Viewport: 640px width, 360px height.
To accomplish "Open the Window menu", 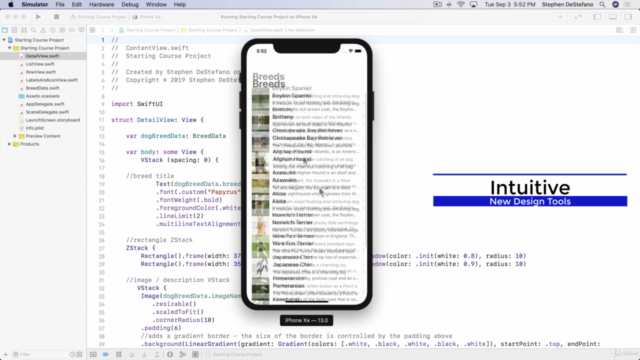I will click(156, 4).
